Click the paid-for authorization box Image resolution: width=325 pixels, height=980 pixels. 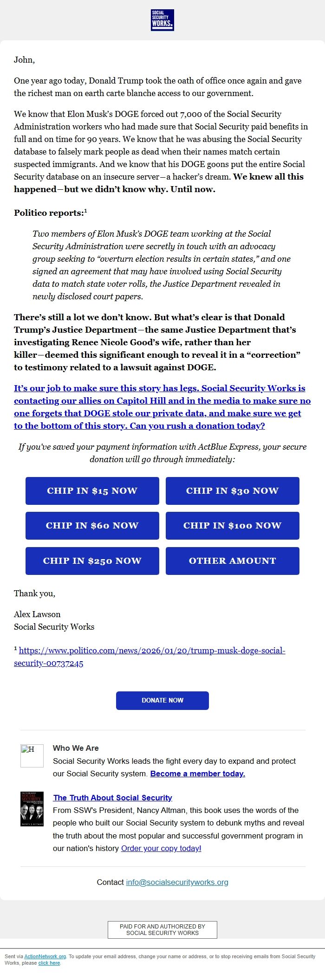click(162, 927)
